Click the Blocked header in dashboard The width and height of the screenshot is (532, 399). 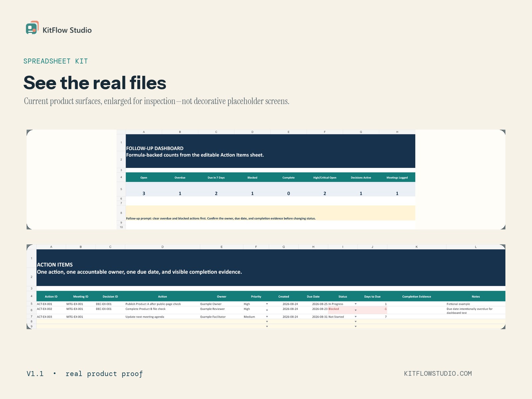[x=252, y=178]
